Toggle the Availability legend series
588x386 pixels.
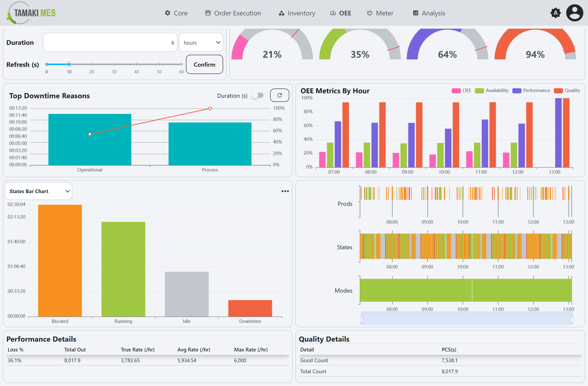492,90
